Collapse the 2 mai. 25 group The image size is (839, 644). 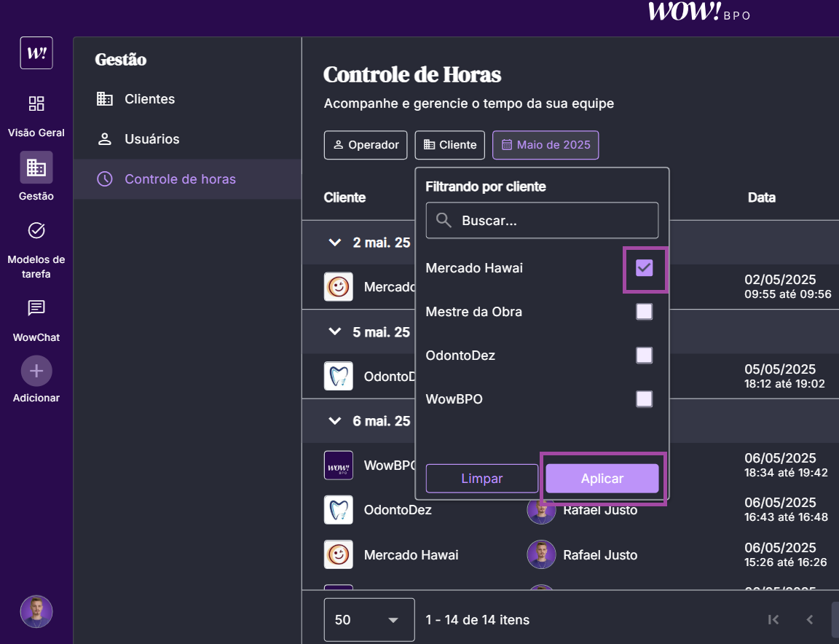(335, 243)
